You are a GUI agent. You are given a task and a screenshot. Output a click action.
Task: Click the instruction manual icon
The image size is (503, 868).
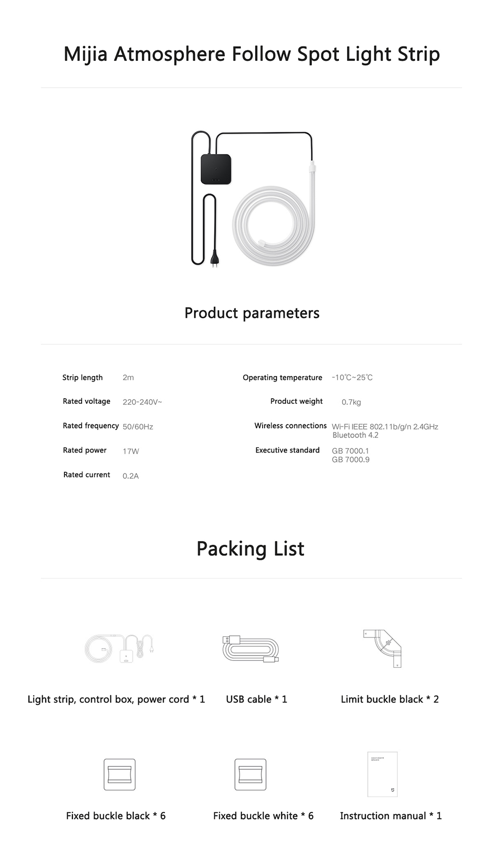pyautogui.click(x=383, y=774)
